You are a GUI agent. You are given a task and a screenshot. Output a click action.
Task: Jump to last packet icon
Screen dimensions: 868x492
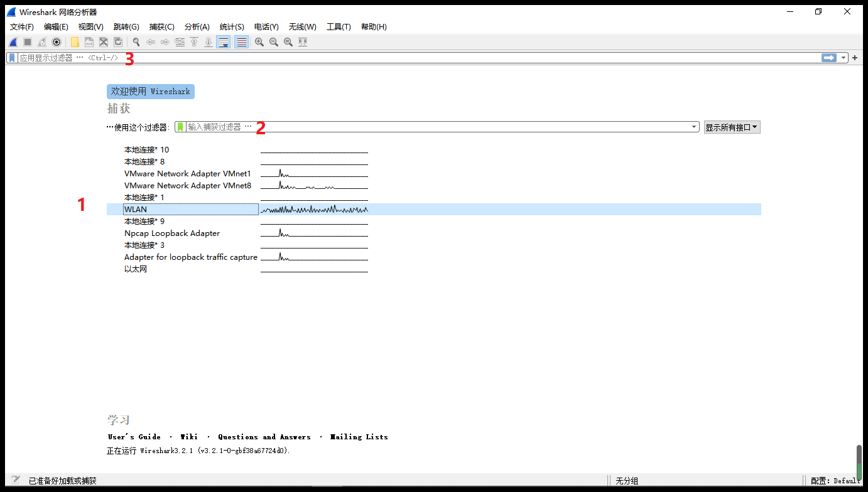[209, 42]
